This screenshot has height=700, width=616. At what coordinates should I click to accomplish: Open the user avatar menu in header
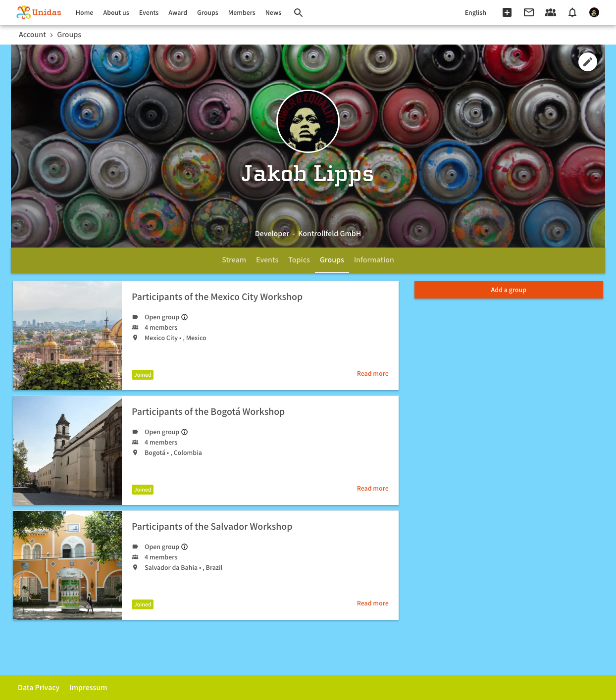tap(594, 13)
